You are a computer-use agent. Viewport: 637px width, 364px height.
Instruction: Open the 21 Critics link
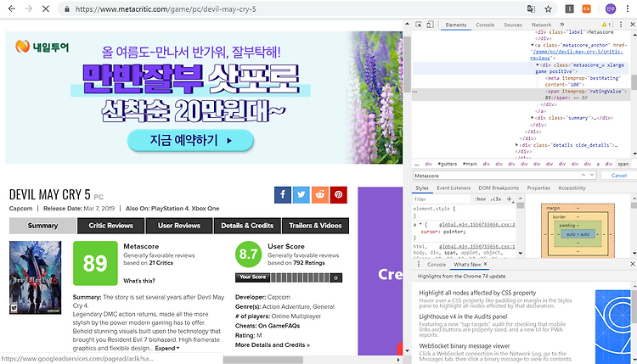[161, 263]
